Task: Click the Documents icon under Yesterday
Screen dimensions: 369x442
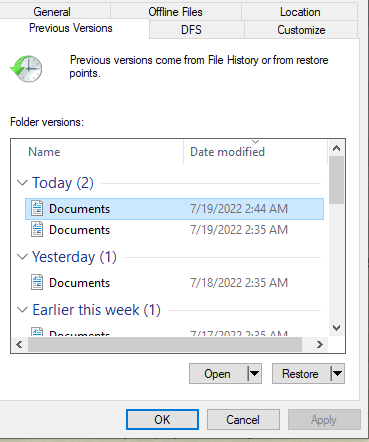Action: coord(37,282)
